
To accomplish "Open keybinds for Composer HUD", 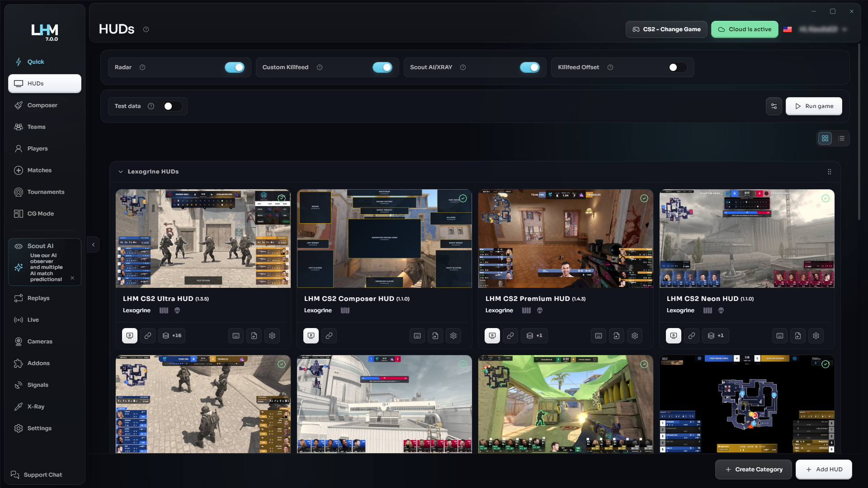I will [x=417, y=336].
